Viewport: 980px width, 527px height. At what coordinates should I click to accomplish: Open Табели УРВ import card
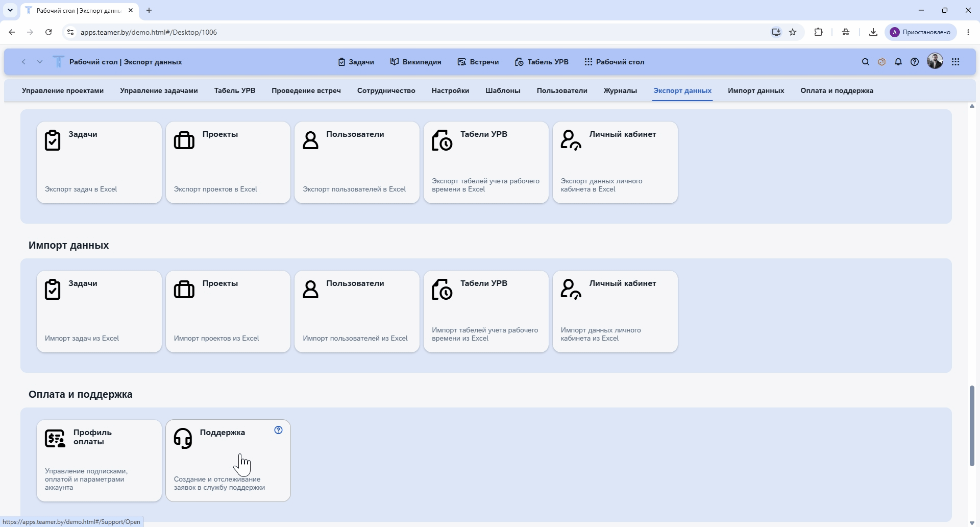pyautogui.click(x=486, y=312)
